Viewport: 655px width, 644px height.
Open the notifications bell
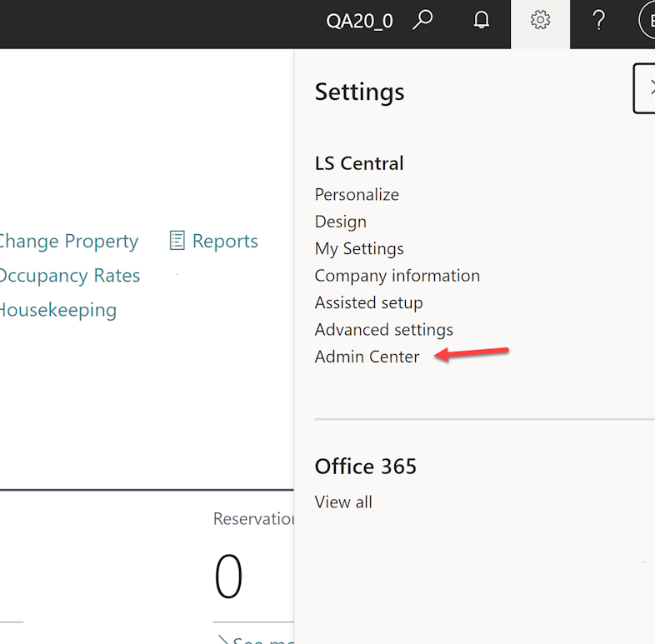coord(482,21)
